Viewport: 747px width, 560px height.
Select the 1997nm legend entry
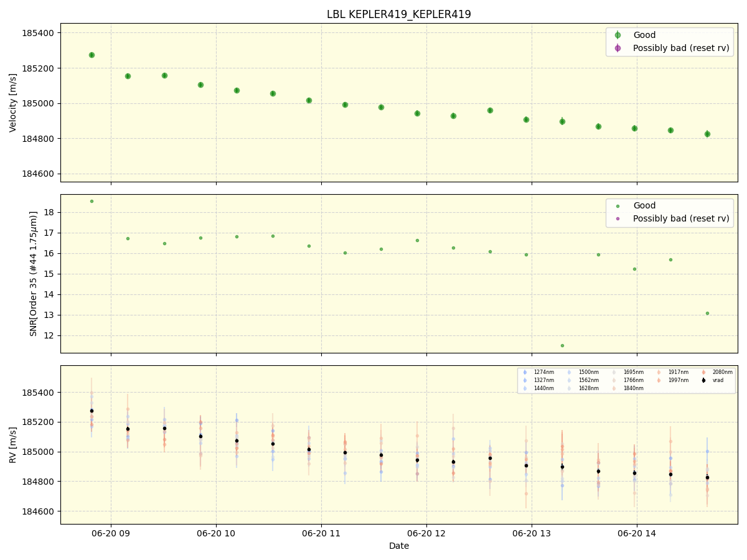click(x=678, y=380)
